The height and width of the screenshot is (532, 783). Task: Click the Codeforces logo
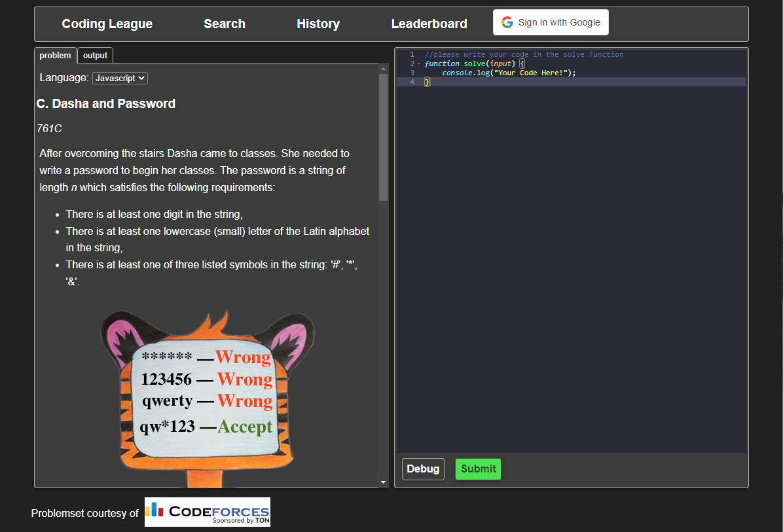208,512
